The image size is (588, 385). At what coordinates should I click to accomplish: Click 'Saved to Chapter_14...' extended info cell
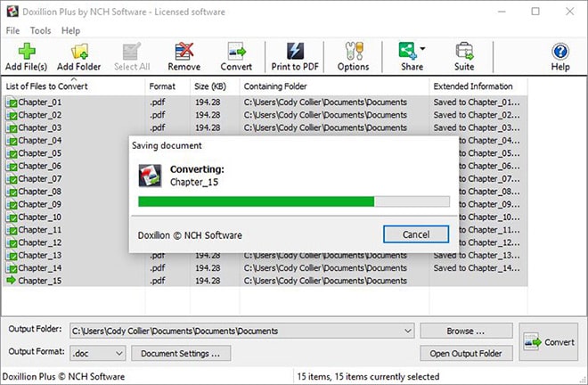(x=477, y=268)
